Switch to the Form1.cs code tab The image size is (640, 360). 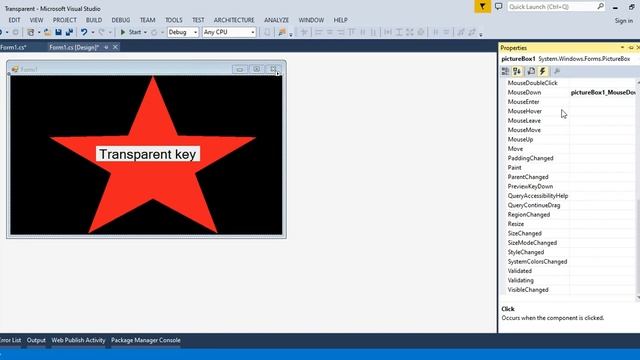(13, 47)
